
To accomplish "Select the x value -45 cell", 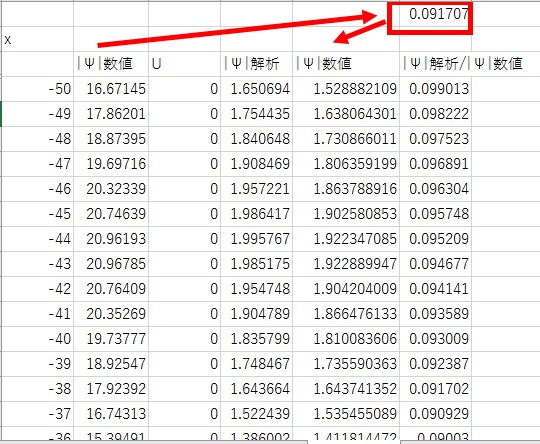I will tap(38, 214).
